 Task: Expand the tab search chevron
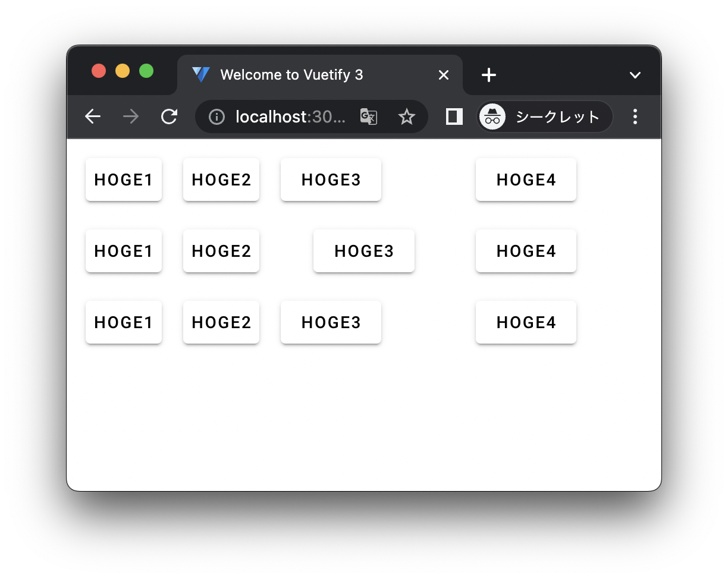[635, 75]
